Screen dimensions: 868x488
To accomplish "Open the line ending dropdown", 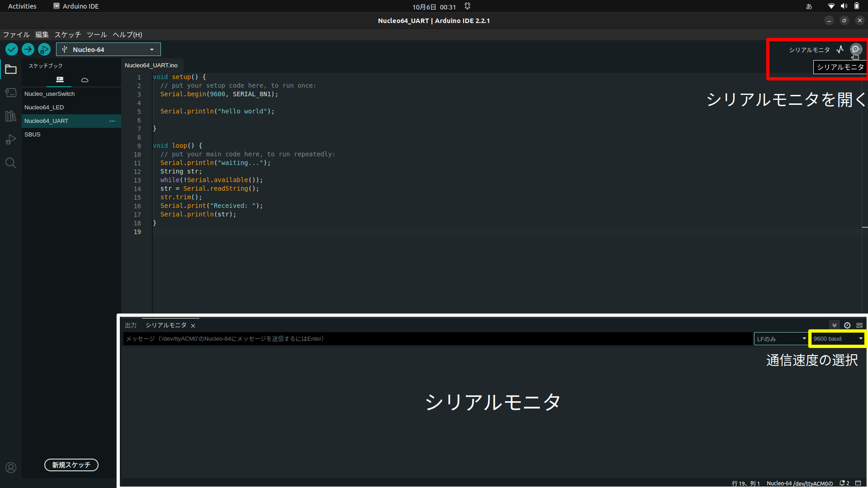I will click(781, 339).
